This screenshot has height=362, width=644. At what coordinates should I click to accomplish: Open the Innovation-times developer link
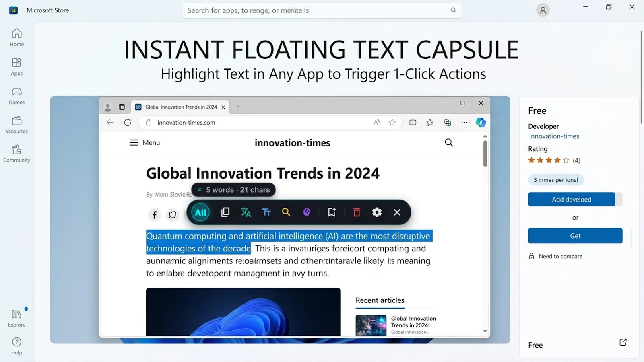pos(554,136)
